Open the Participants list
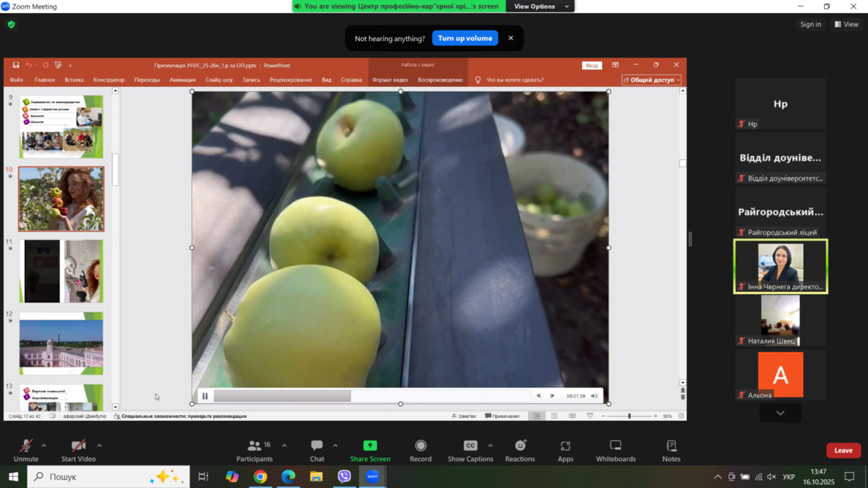The width and height of the screenshot is (868, 488). [254, 446]
